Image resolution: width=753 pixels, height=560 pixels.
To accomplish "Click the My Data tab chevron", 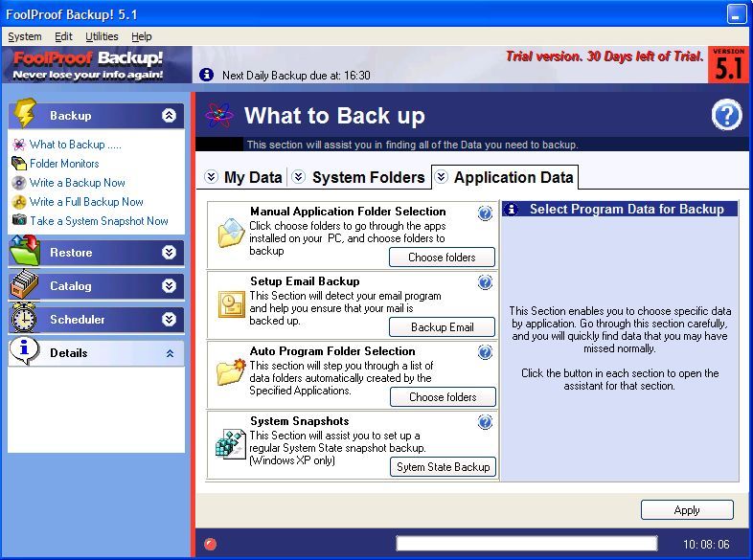I will point(211,176).
